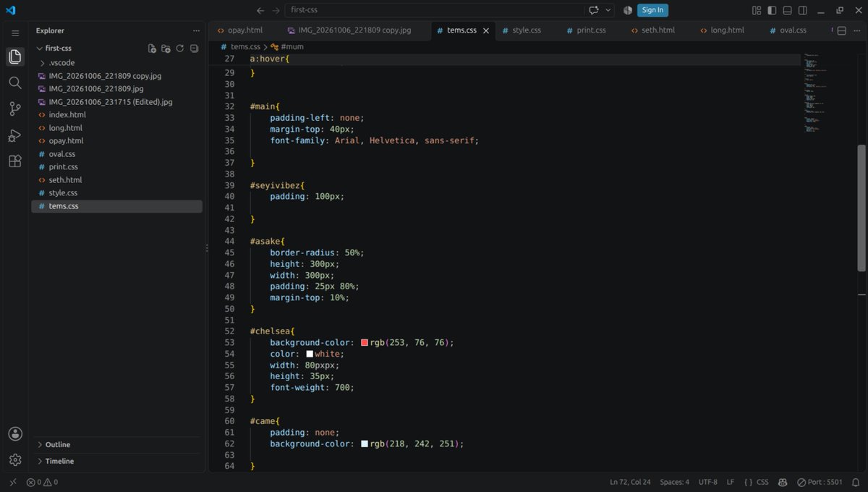Open color picker for rgb(218, 242, 251) swatch
This screenshot has width=868, height=492.
point(365,444)
